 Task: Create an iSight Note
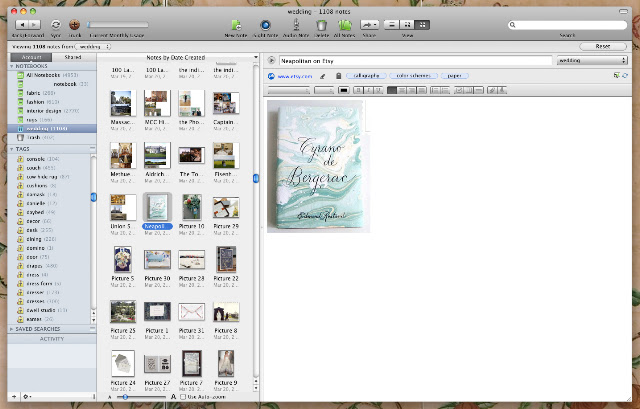pyautogui.click(x=265, y=25)
